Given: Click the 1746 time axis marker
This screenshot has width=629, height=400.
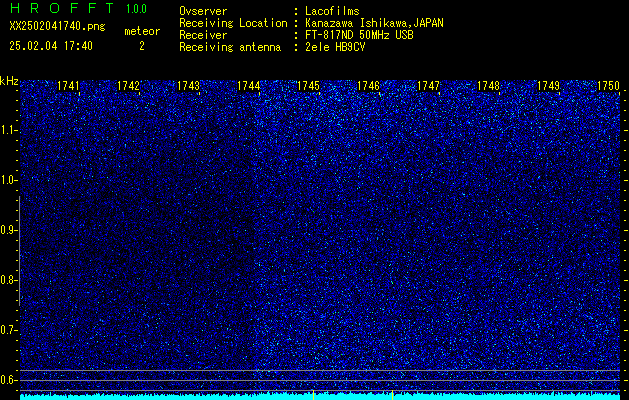Looking at the screenshot, I should (369, 86).
